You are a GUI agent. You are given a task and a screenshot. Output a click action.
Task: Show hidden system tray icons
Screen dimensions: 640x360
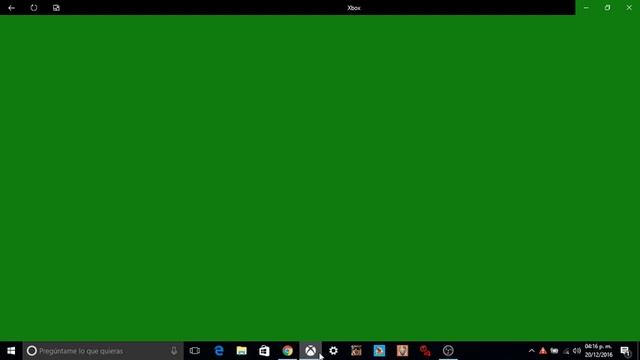point(531,351)
